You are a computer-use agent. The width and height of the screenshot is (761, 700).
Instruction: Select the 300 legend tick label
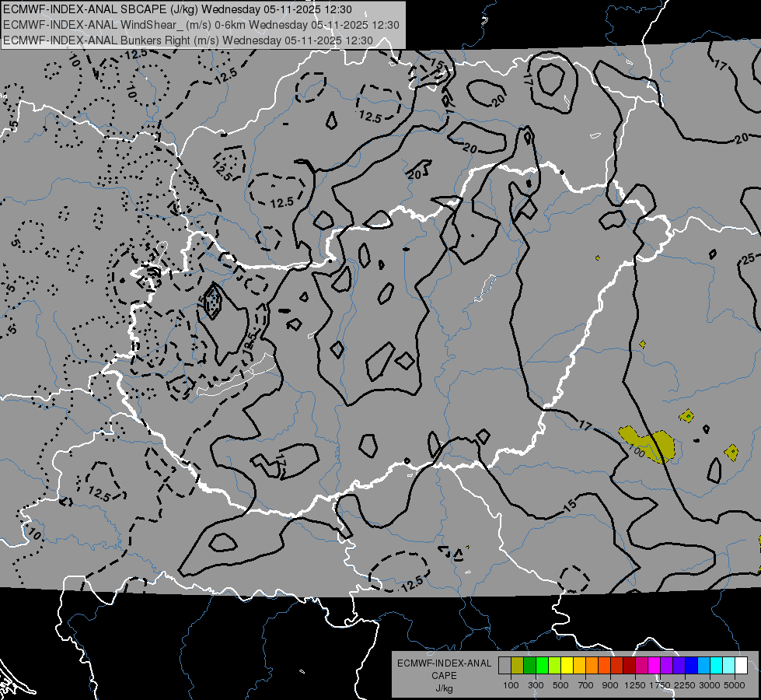click(536, 685)
